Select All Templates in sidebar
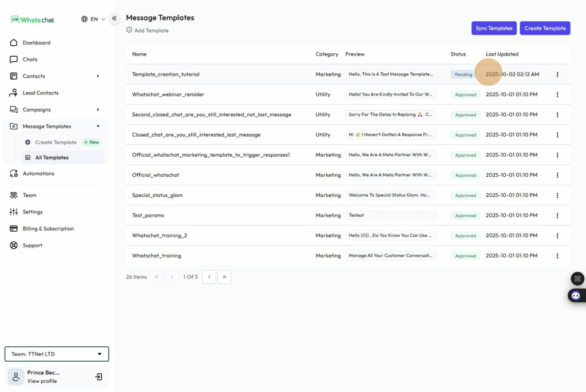The height and width of the screenshot is (392, 586). [52, 157]
